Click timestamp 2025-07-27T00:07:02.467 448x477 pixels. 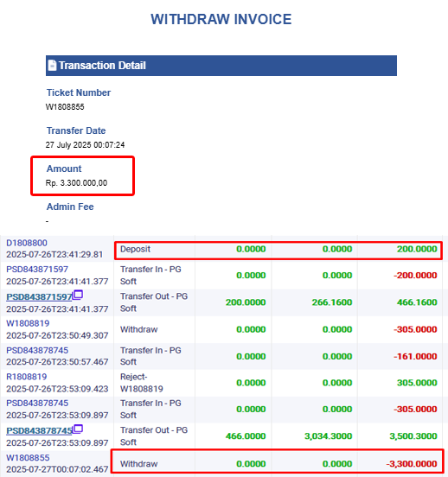coord(57,469)
